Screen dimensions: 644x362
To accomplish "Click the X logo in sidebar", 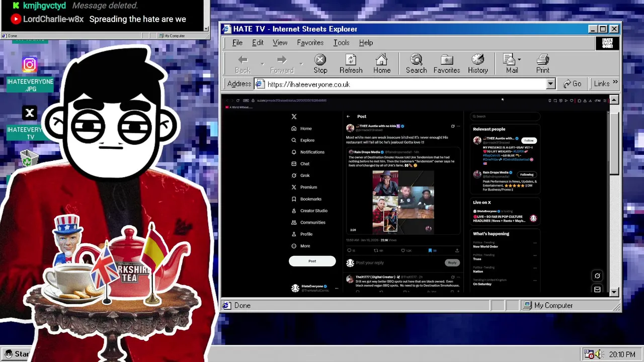I will [x=294, y=117].
